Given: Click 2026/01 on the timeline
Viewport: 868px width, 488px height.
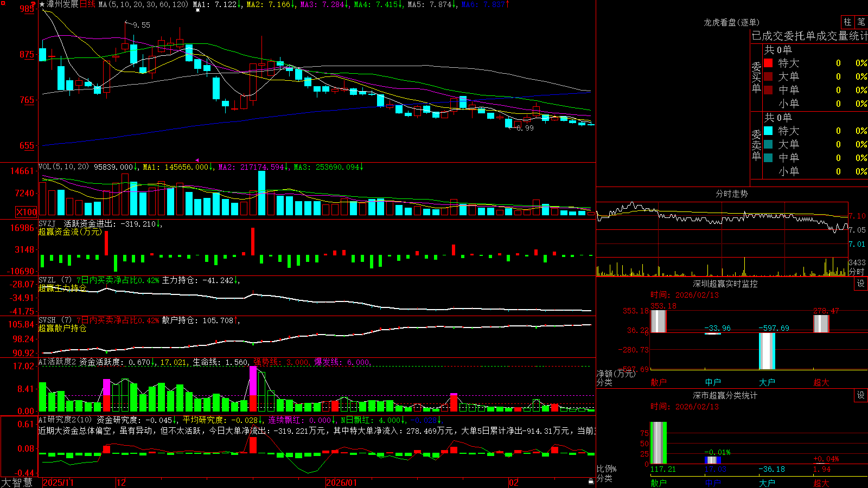Looking at the screenshot, I should pyautogui.click(x=341, y=483).
